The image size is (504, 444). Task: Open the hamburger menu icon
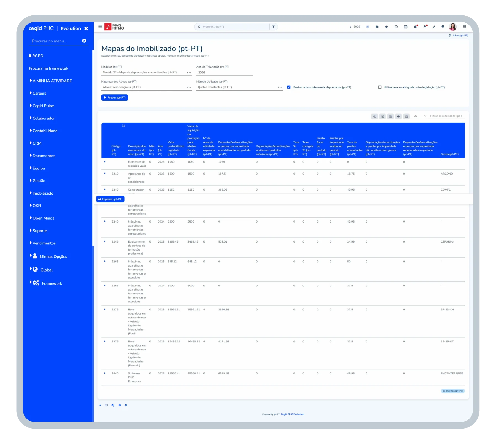[x=100, y=27]
